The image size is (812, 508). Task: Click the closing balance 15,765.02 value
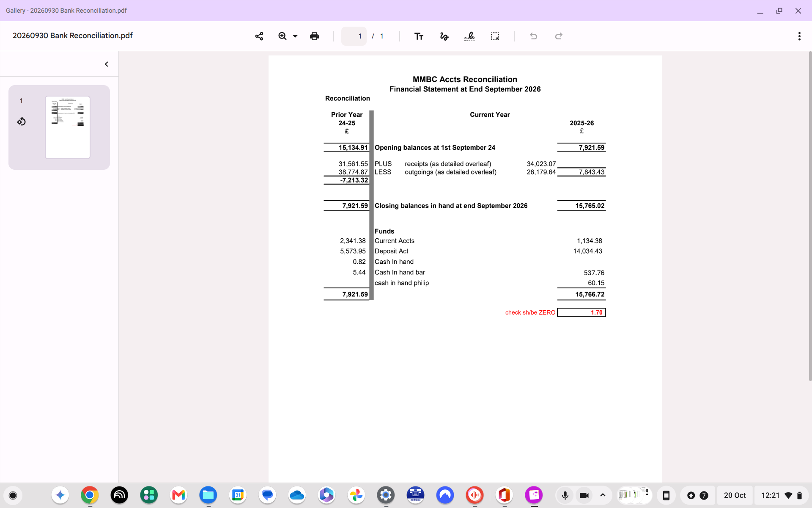pyautogui.click(x=590, y=206)
